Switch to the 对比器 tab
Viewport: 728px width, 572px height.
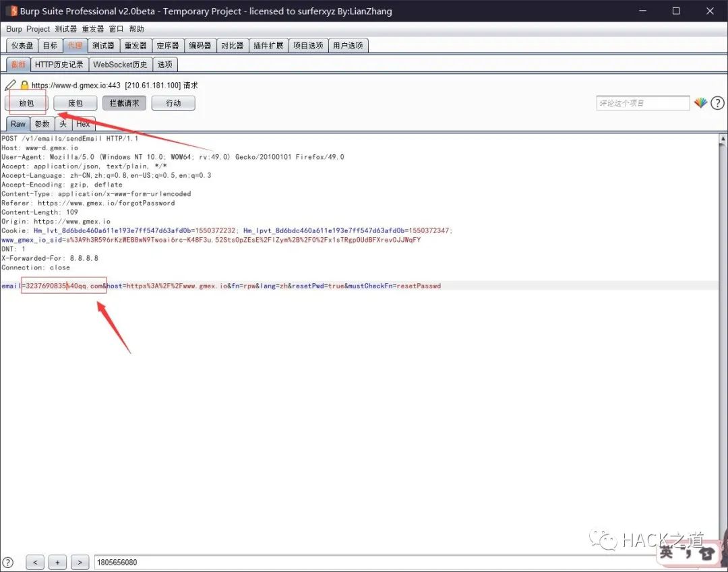232,45
